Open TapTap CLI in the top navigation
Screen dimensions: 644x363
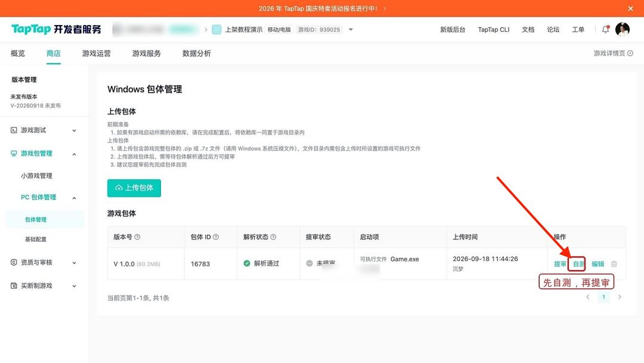coord(493,30)
